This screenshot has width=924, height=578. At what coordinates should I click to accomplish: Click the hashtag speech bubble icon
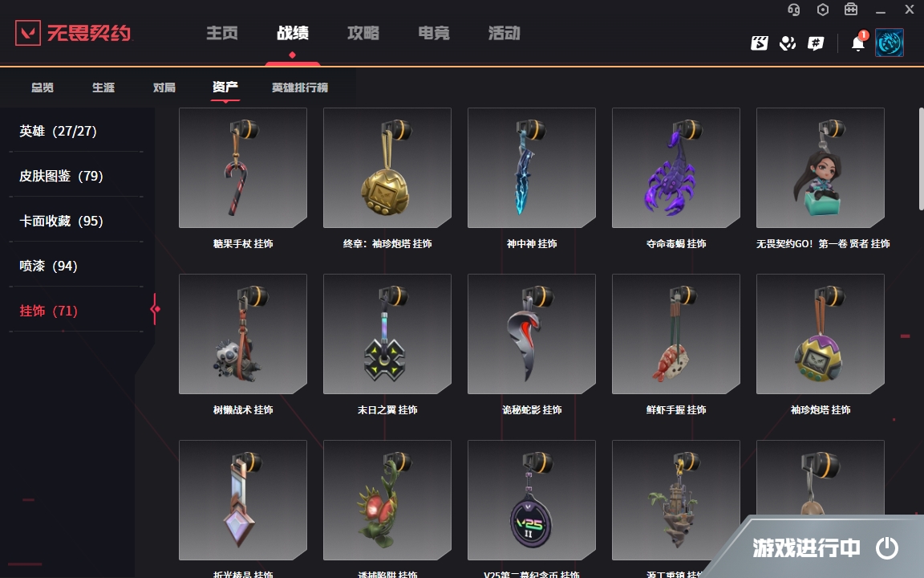(816, 43)
